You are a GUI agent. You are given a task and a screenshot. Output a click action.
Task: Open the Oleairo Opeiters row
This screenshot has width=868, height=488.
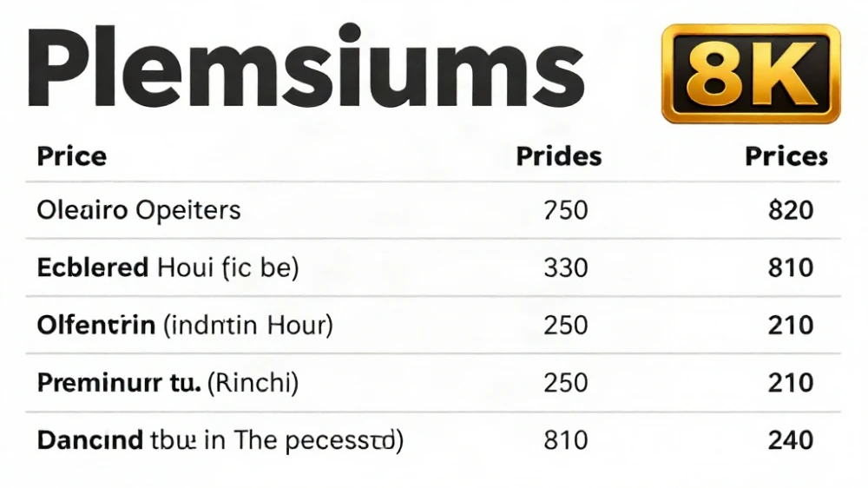433,210
